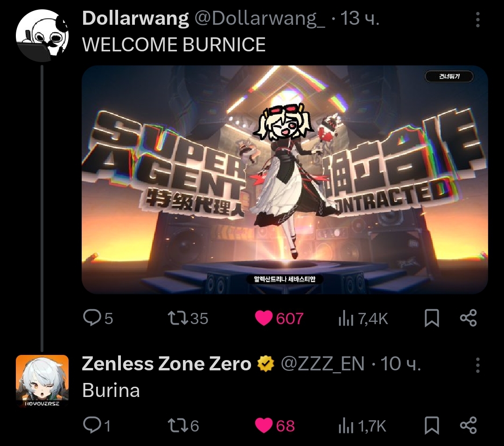Image resolution: width=504 pixels, height=446 pixels.
Task: Open reply on Dollarwang's tweet
Action: tap(98, 318)
